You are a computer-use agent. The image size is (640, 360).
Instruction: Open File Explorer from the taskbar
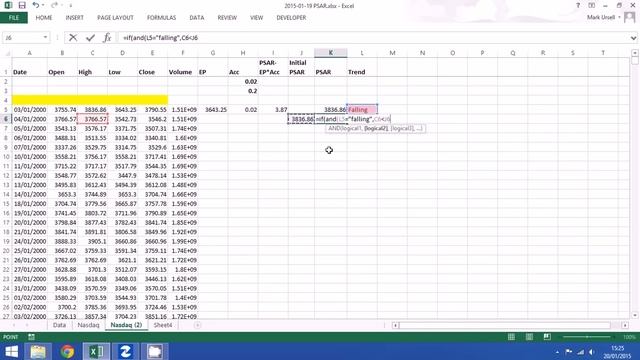(x=38, y=351)
